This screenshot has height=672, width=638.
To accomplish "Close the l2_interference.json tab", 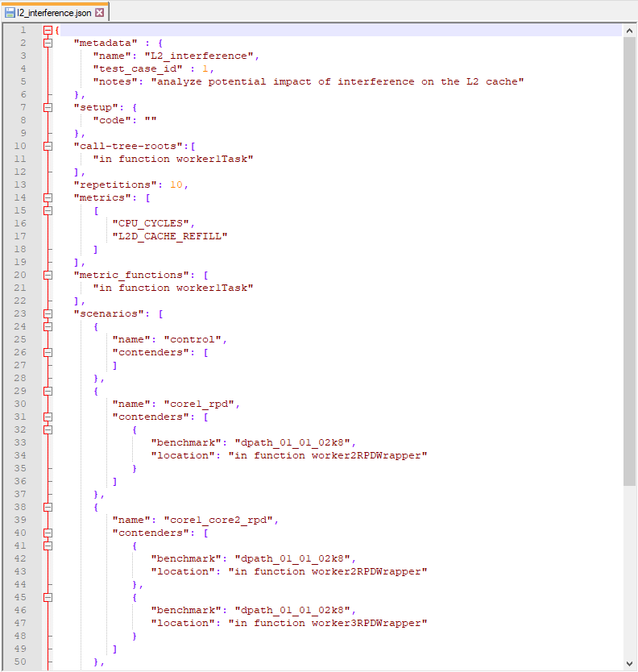I will pos(99,12).
